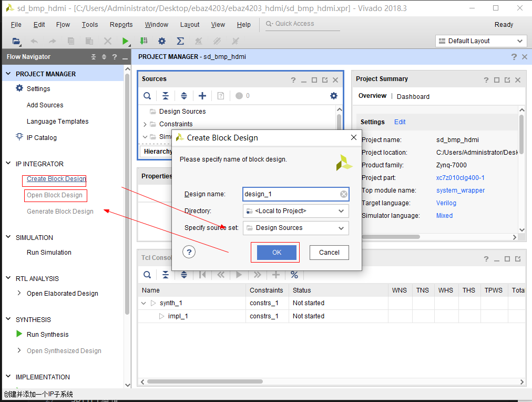Switch to Dashboard tab in Project Summary
The image size is (532, 402).
[x=413, y=96]
